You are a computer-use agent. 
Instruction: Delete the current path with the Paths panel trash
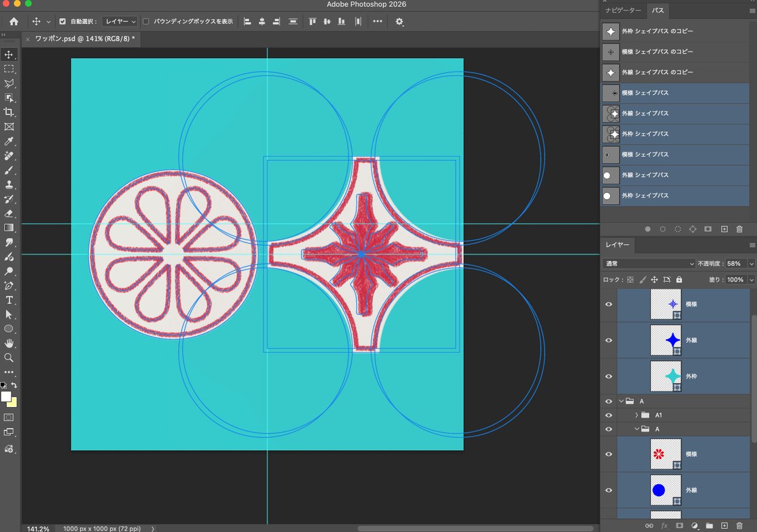coord(739,229)
